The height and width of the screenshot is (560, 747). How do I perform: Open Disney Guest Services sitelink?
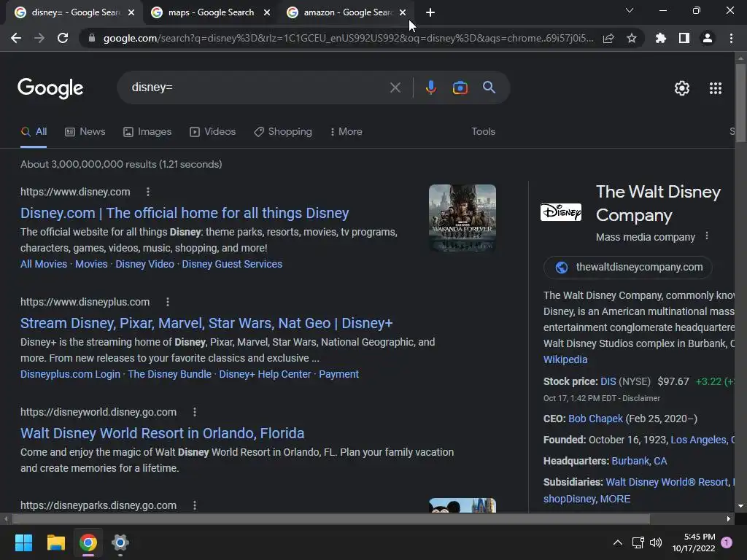232,264
